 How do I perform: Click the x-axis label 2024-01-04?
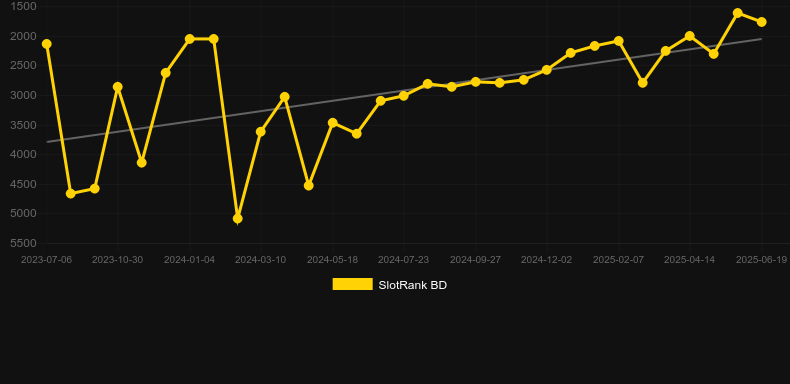(189, 260)
